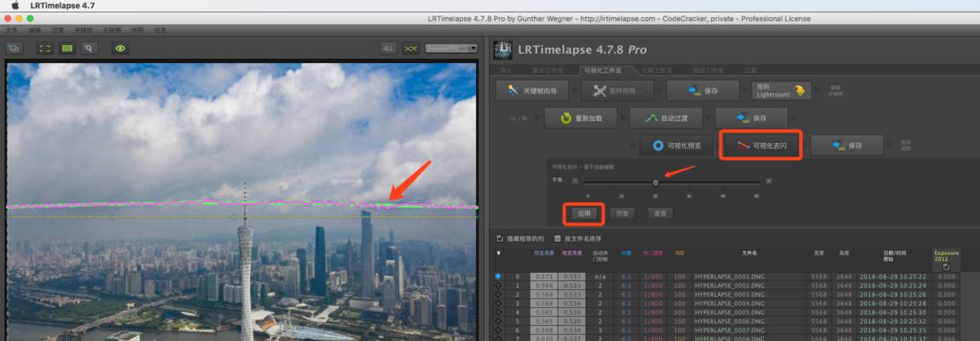980x341 pixels.
Task: Open the 编辑 Edit menu
Action: 34,29
